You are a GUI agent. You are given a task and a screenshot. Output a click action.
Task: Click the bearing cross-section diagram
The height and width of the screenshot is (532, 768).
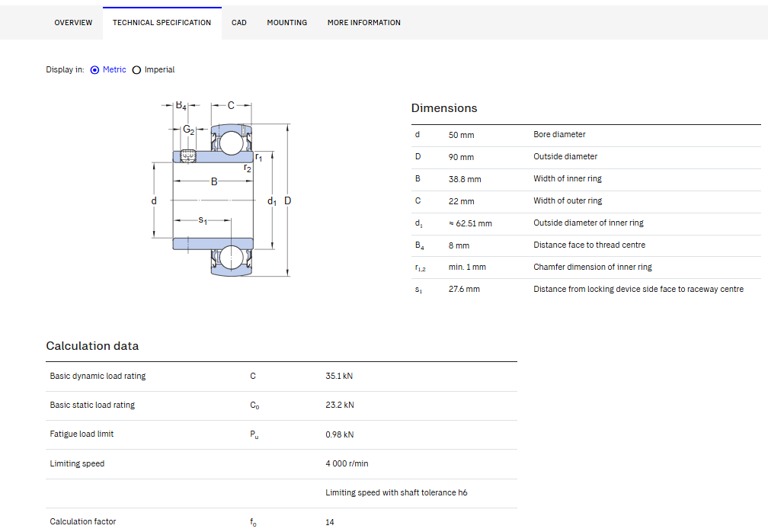[x=222, y=188]
